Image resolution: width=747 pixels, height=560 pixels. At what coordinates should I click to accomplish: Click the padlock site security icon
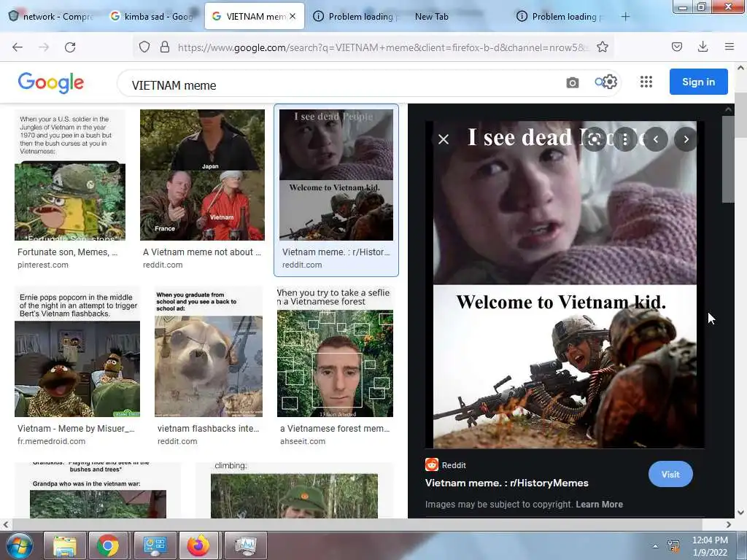click(165, 47)
